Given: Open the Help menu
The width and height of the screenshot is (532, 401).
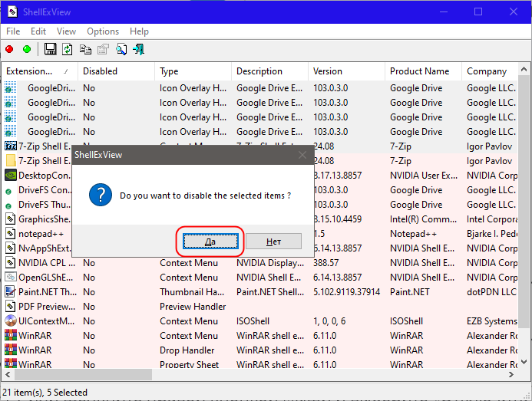Looking at the screenshot, I should (x=139, y=31).
